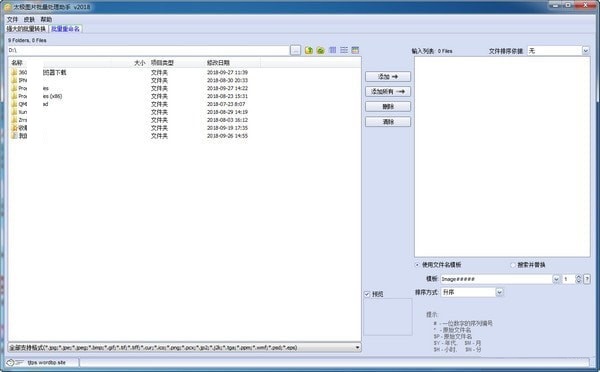The height and width of the screenshot is (372, 600).
Task: Open the 皮肤 menu
Action: click(29, 20)
